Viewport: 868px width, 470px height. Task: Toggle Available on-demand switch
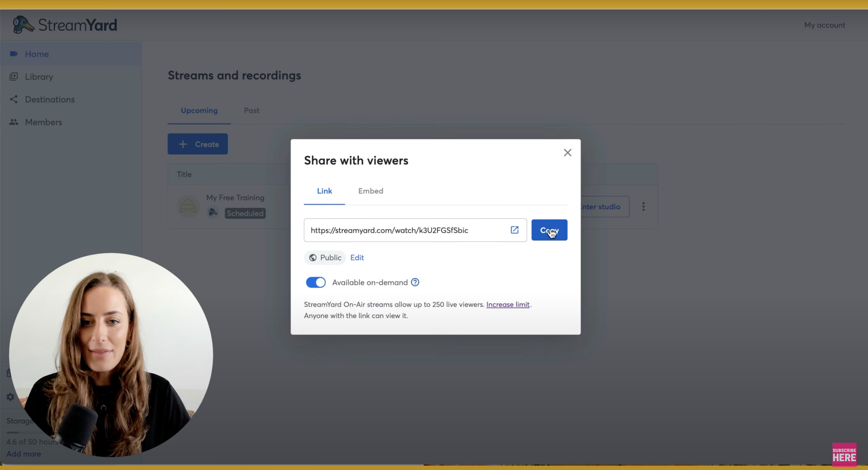point(316,282)
